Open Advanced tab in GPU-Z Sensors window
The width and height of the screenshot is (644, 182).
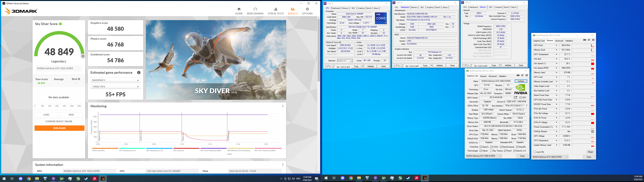pos(559,41)
